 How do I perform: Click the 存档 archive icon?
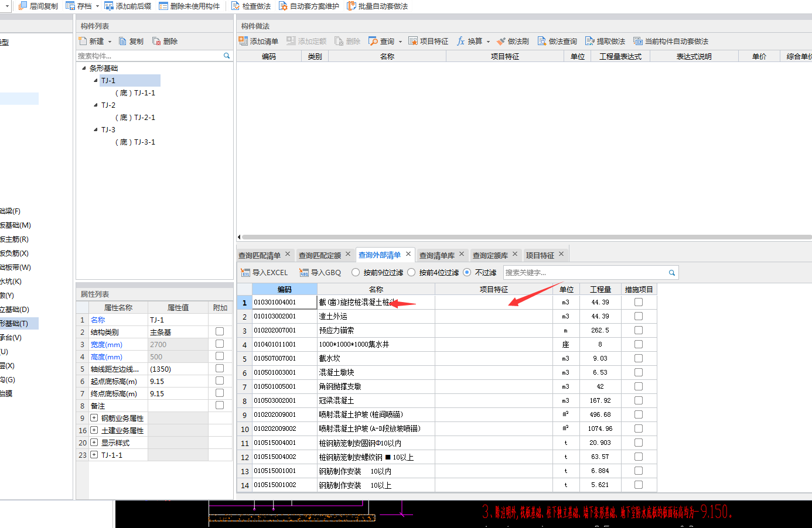[x=70, y=6]
